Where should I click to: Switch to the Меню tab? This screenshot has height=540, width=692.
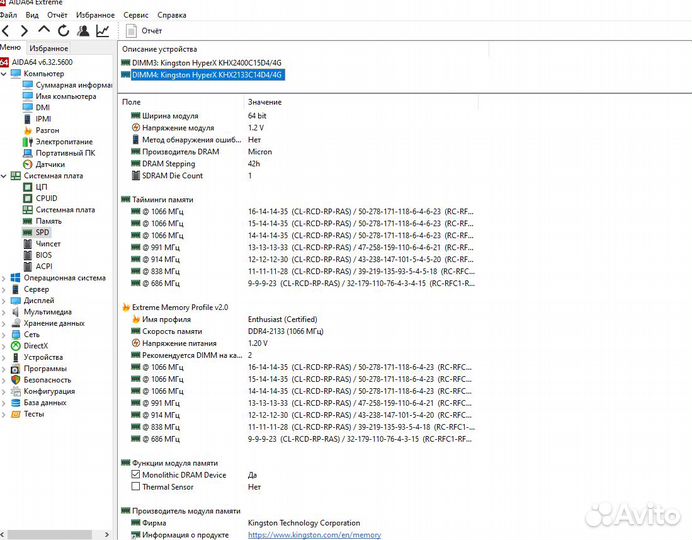click(x=11, y=48)
